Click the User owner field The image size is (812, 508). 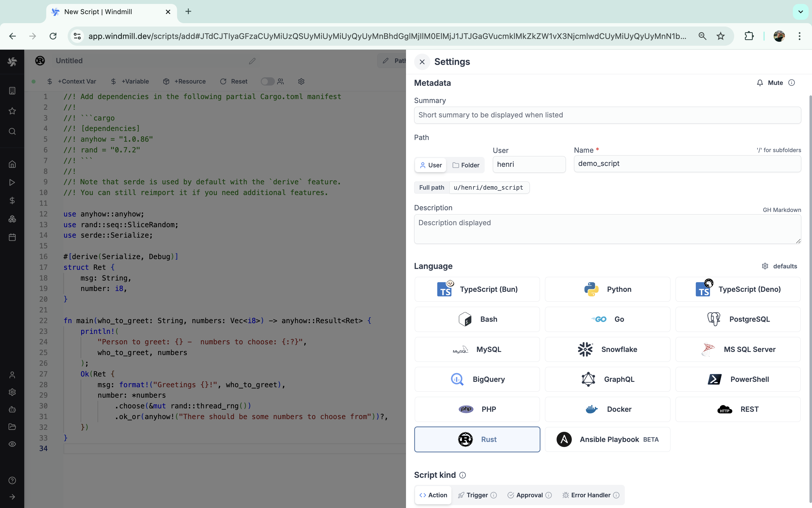(529, 164)
